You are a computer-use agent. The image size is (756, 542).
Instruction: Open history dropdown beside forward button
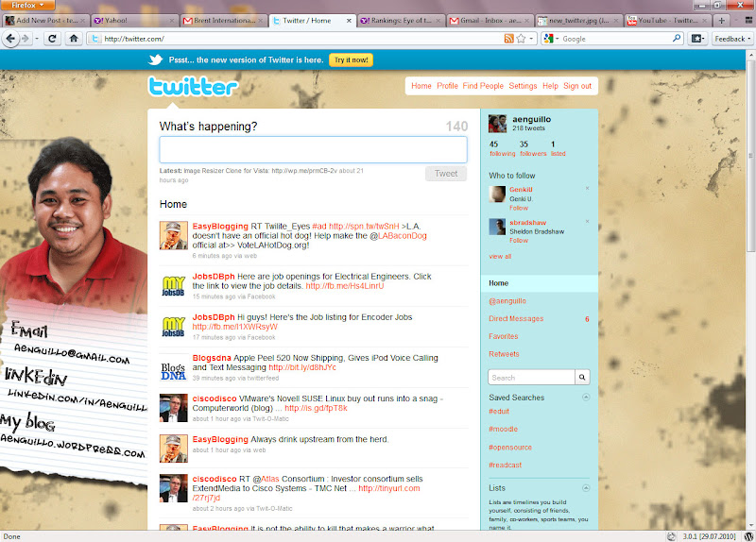(37, 39)
